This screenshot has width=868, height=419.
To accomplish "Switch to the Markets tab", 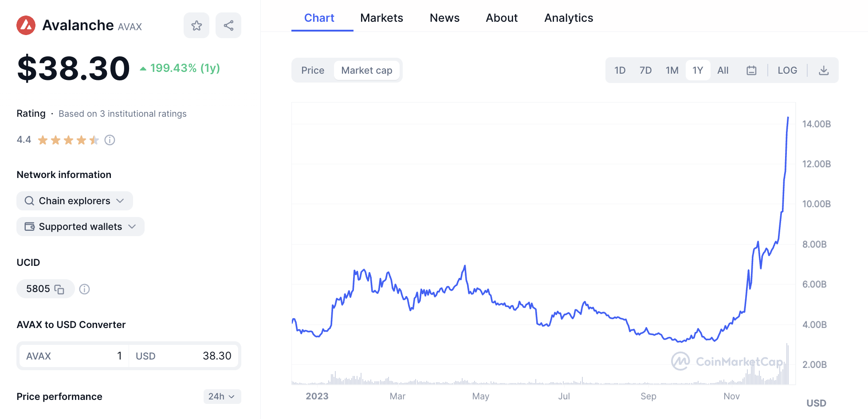I will click(x=381, y=18).
